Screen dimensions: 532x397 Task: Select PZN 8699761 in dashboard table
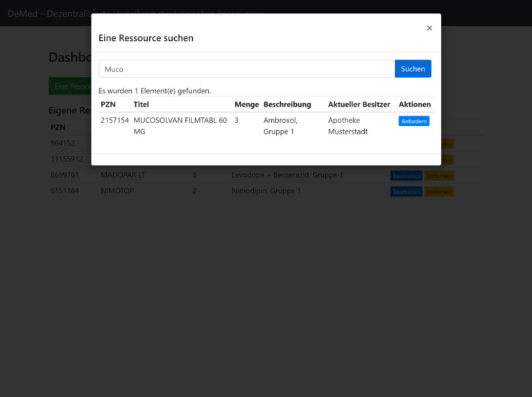coord(65,175)
